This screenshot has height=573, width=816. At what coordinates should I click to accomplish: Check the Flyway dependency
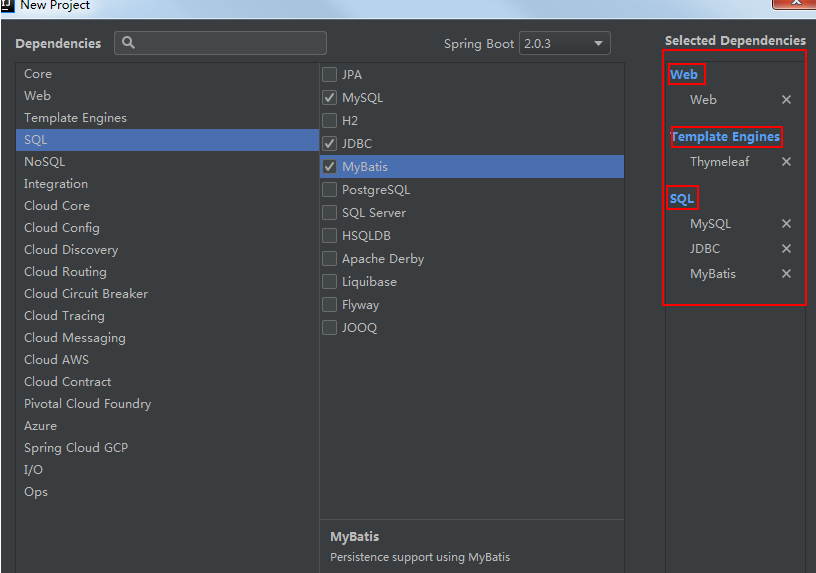click(329, 304)
